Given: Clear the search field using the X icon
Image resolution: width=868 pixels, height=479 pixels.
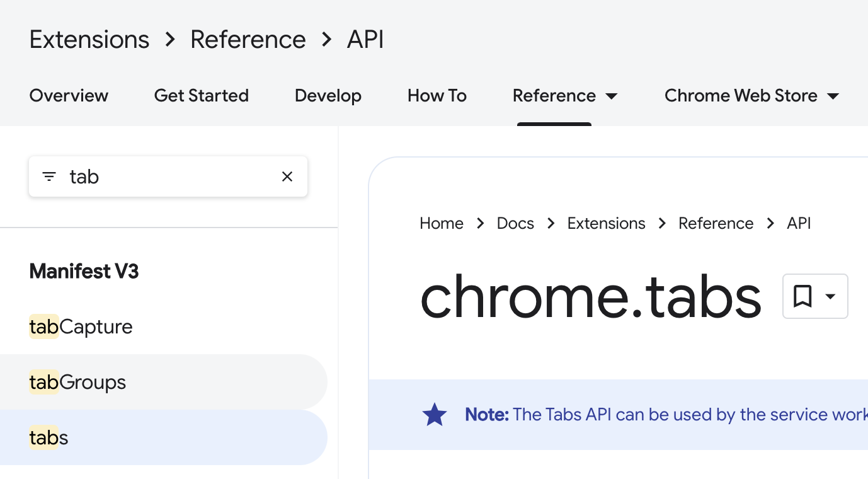Looking at the screenshot, I should (287, 176).
